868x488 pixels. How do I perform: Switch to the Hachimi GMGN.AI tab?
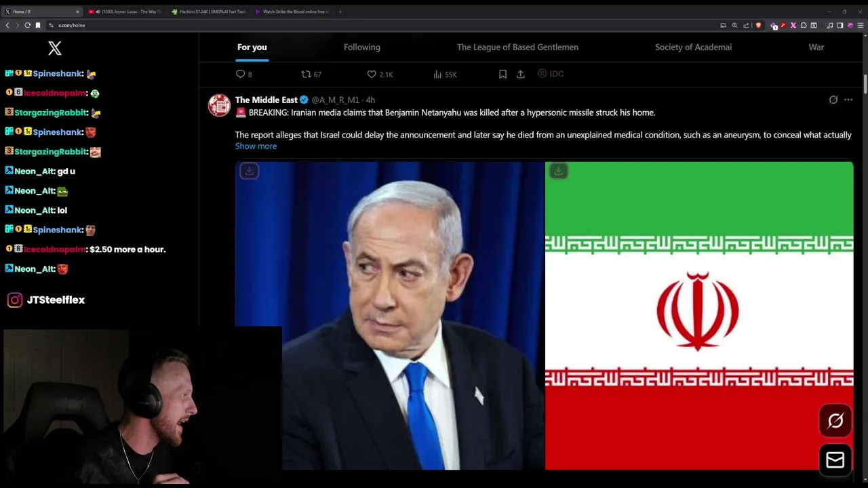(209, 12)
